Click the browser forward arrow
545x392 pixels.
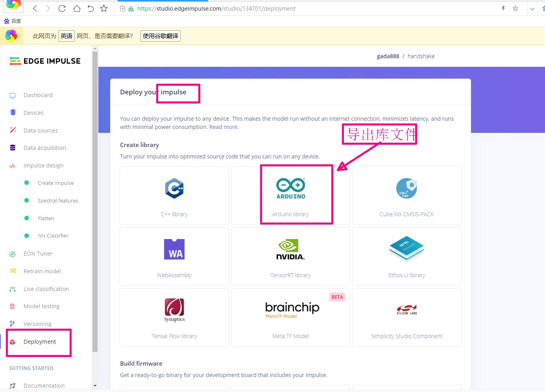[x=48, y=8]
